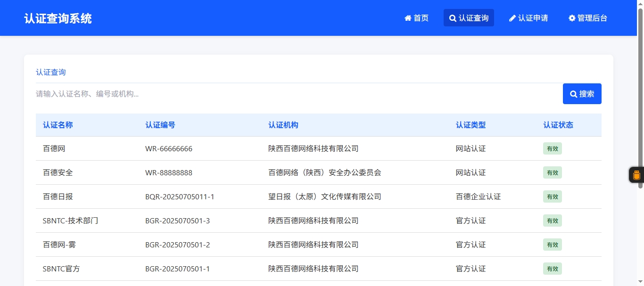
Task: Click the 认证状态 column header
Action: pyautogui.click(x=558, y=125)
